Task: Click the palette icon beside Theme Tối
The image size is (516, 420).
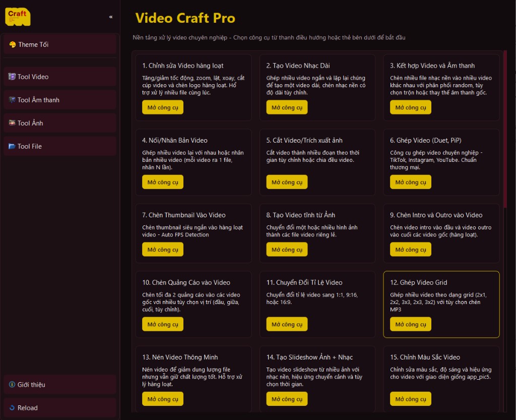Action: pos(13,44)
